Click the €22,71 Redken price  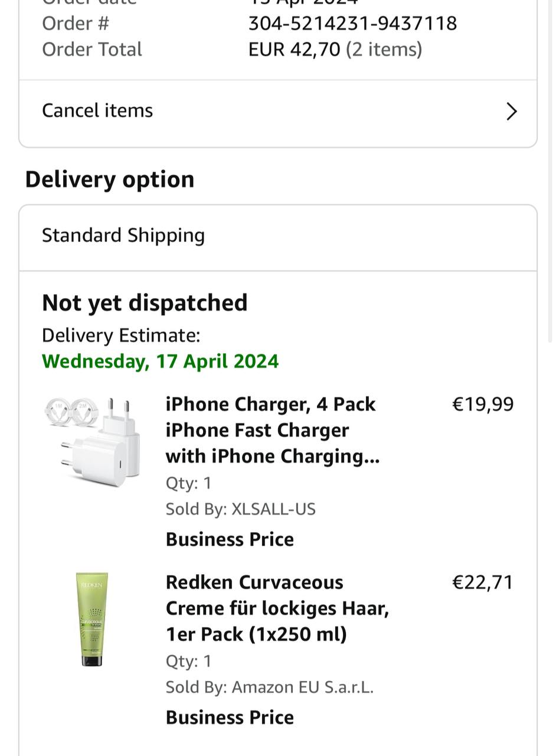pos(482,582)
